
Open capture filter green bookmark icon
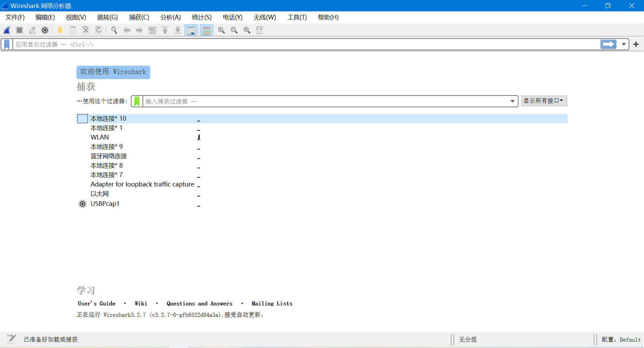coord(137,101)
